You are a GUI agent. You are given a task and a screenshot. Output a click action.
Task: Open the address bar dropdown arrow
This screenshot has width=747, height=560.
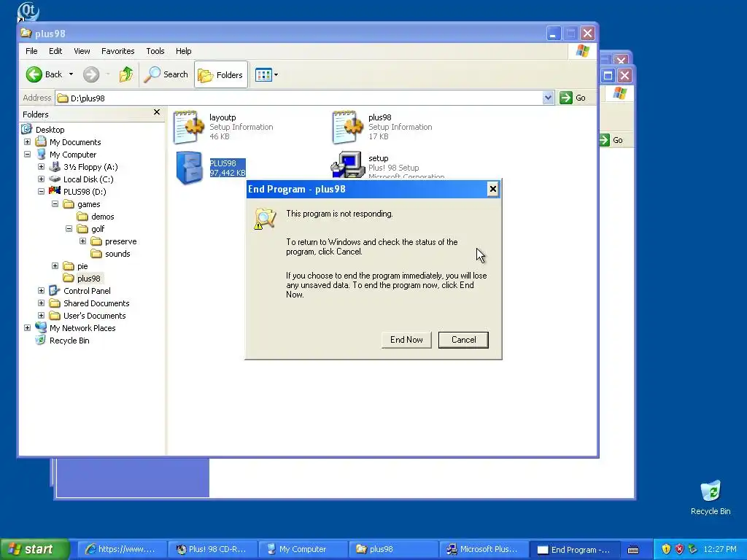pos(548,98)
